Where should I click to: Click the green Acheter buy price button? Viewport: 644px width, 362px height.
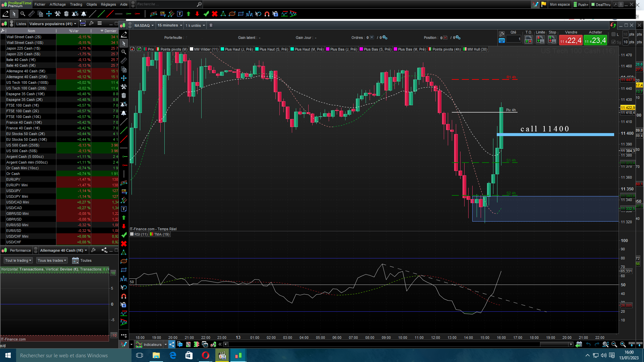point(595,41)
